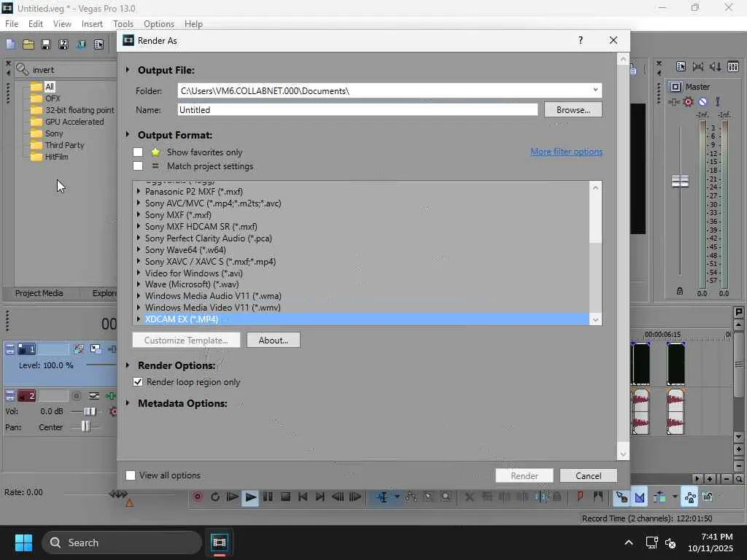
Task: Click the Stop button in transport bar
Action: coord(285,497)
